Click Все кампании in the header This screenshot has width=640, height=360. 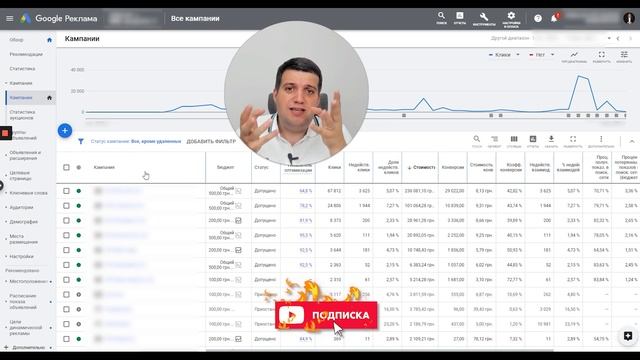[195, 18]
